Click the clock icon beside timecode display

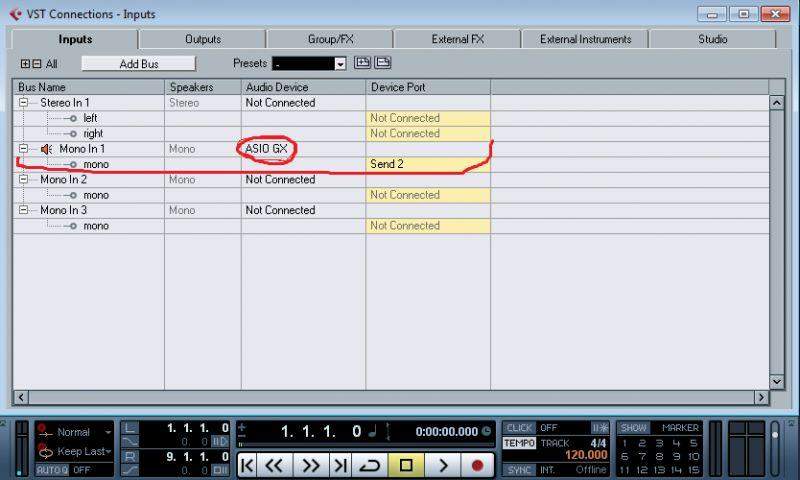(x=486, y=432)
